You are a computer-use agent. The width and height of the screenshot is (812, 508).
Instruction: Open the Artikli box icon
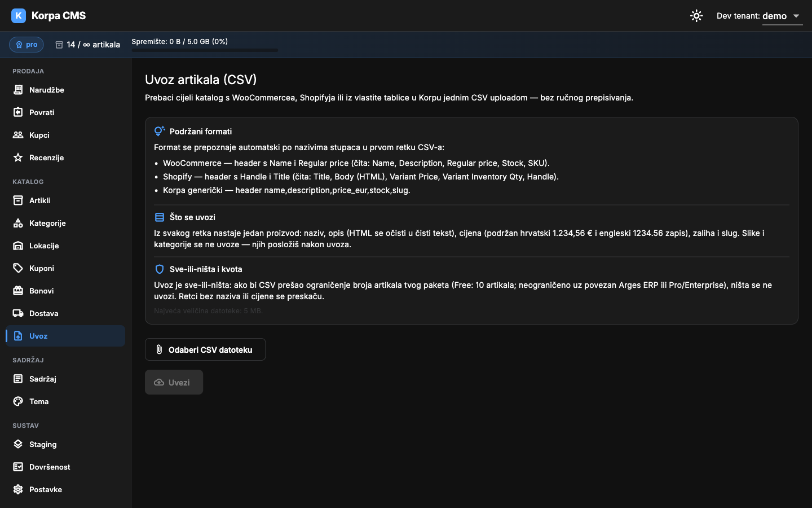18,200
